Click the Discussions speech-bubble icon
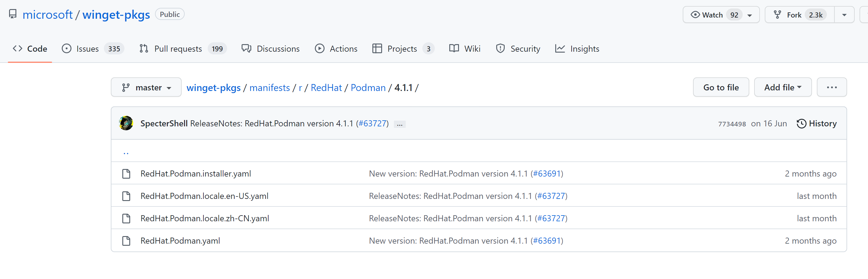Screen dimensions: 868x279 point(246,48)
